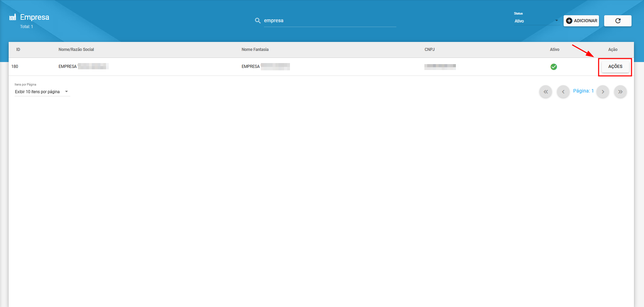Click the magnifier search icon
Screen dimensions: 644x307
[x=258, y=21]
